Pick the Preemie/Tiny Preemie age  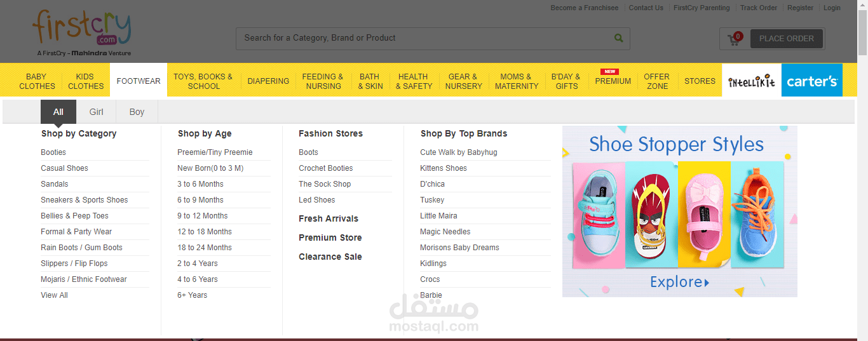(x=215, y=152)
